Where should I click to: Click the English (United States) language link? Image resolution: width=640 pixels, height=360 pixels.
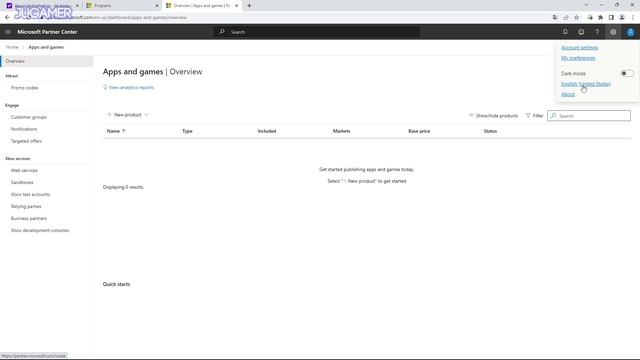[x=586, y=84]
